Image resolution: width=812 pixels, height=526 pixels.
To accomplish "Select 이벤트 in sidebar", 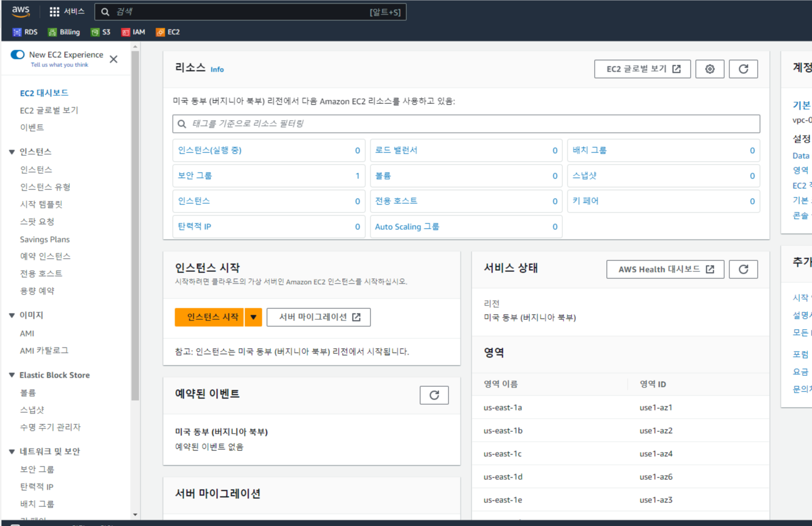I will (x=32, y=128).
